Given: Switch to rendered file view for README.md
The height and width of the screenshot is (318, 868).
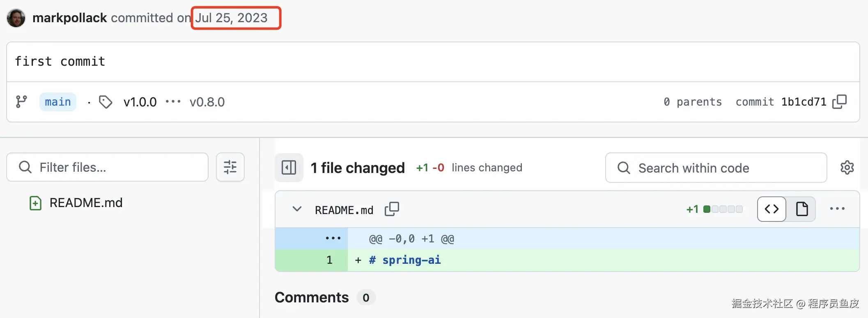Looking at the screenshot, I should pos(801,209).
